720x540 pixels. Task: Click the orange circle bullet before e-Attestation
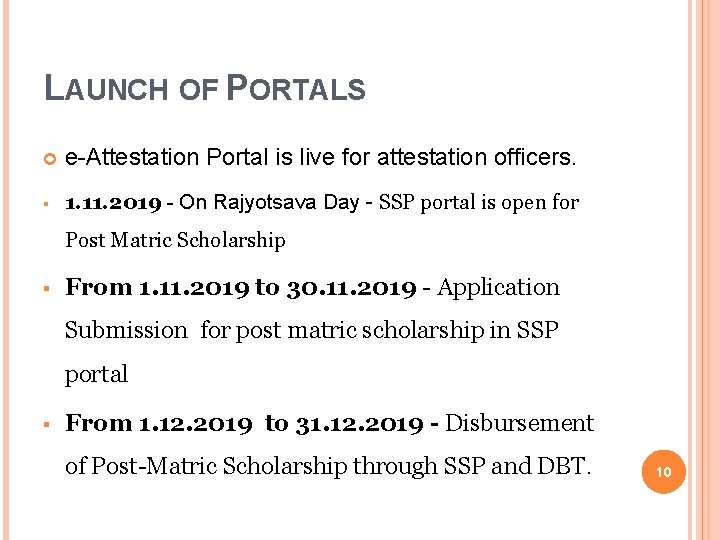(50, 158)
